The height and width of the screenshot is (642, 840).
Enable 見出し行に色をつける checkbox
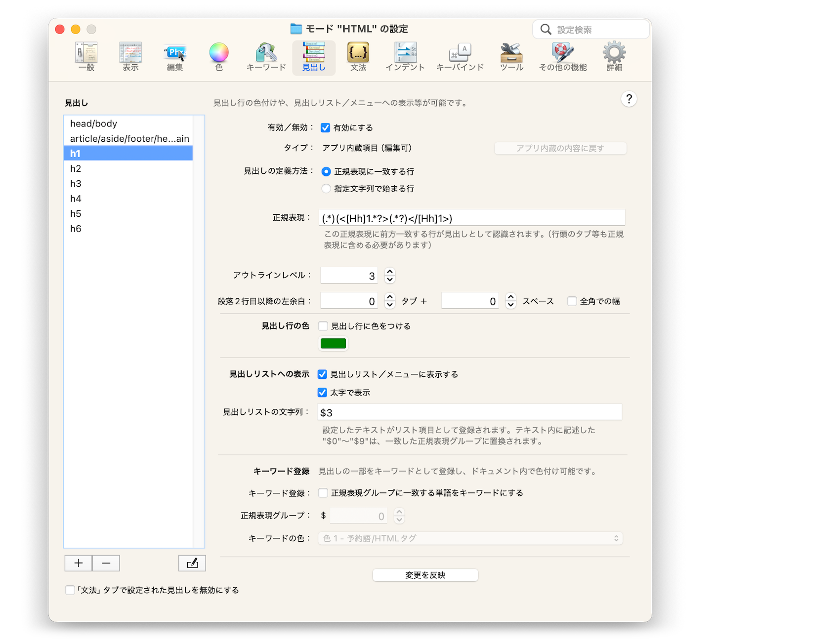[323, 326]
